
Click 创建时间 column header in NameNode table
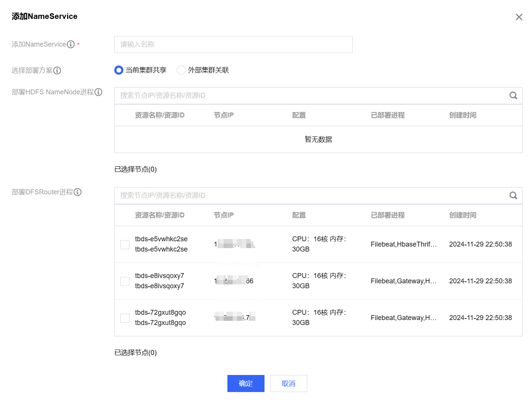462,115
